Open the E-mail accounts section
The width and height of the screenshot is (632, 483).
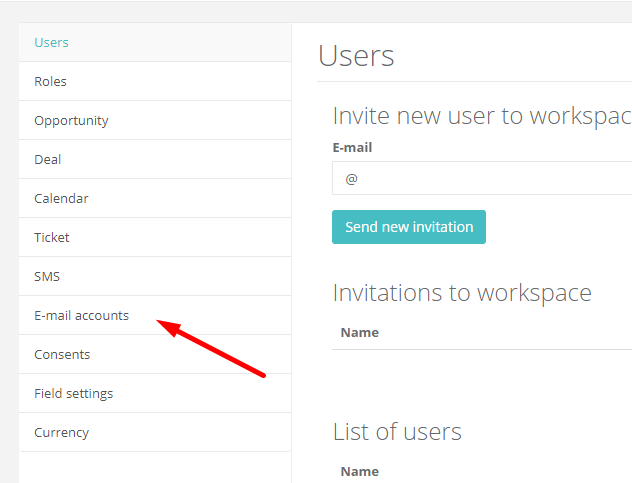(x=155, y=315)
